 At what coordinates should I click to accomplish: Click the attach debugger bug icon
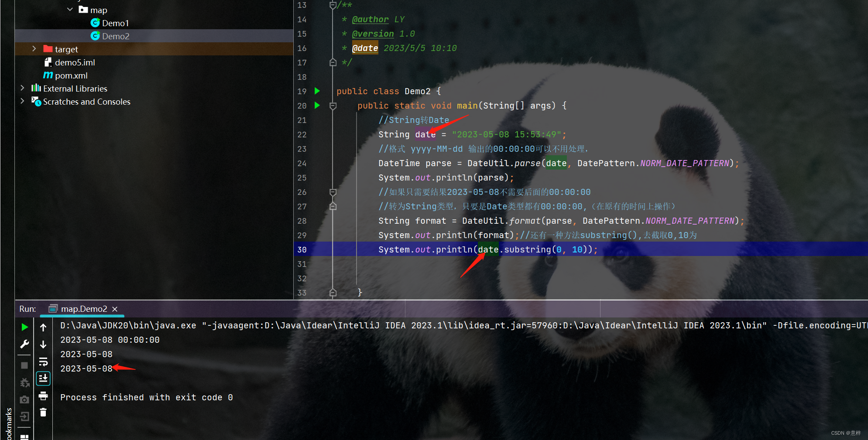click(25, 382)
